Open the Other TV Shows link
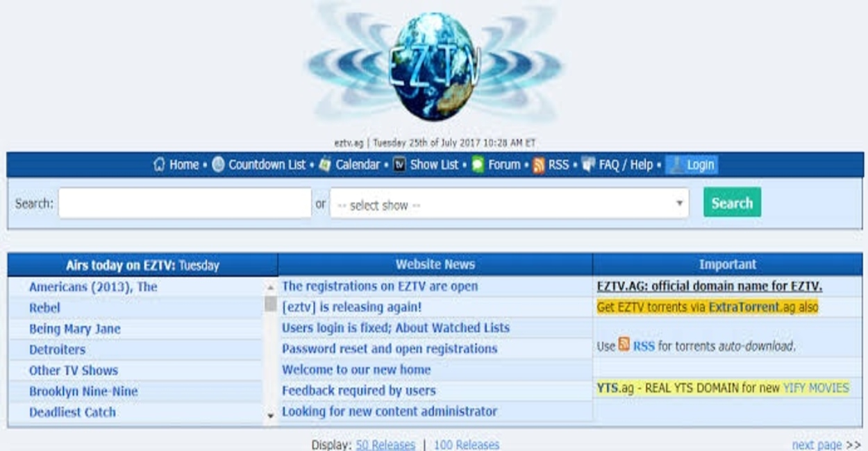This screenshot has height=451, width=868. (74, 370)
